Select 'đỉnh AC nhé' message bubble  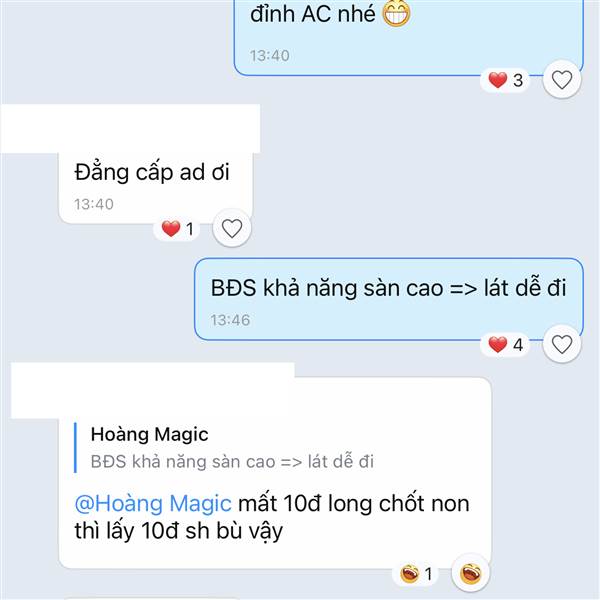tap(408, 38)
